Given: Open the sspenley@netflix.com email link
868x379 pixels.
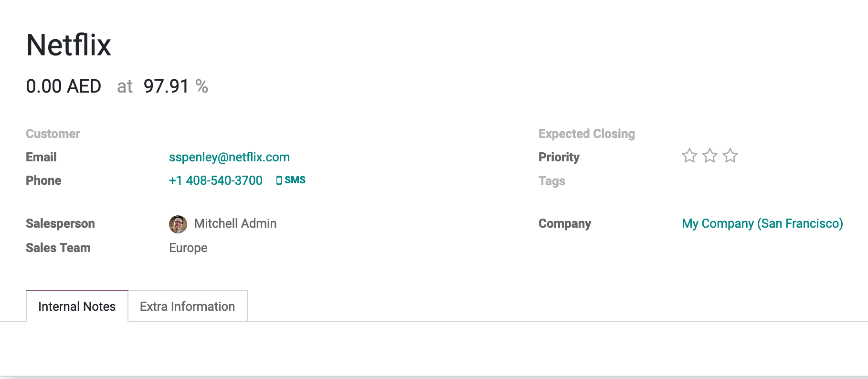Looking at the screenshot, I should [229, 157].
